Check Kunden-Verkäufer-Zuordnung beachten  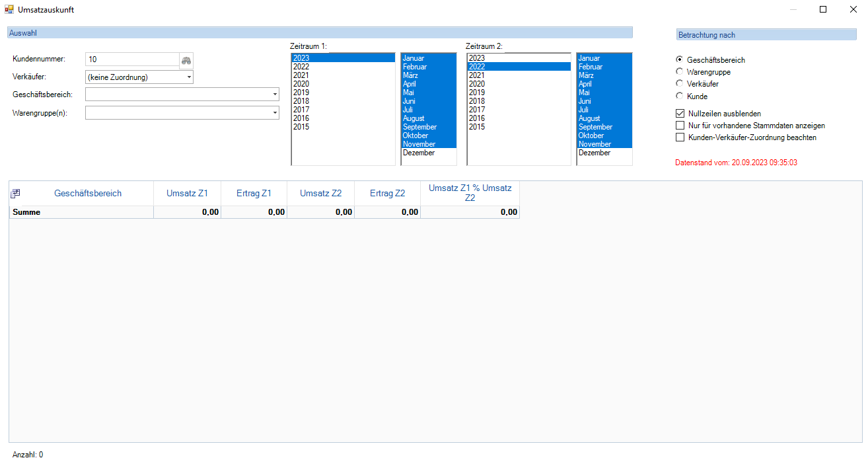[680, 137]
